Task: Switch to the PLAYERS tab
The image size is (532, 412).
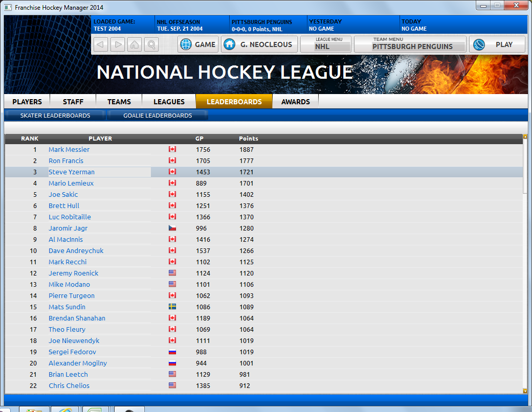Action: point(27,102)
